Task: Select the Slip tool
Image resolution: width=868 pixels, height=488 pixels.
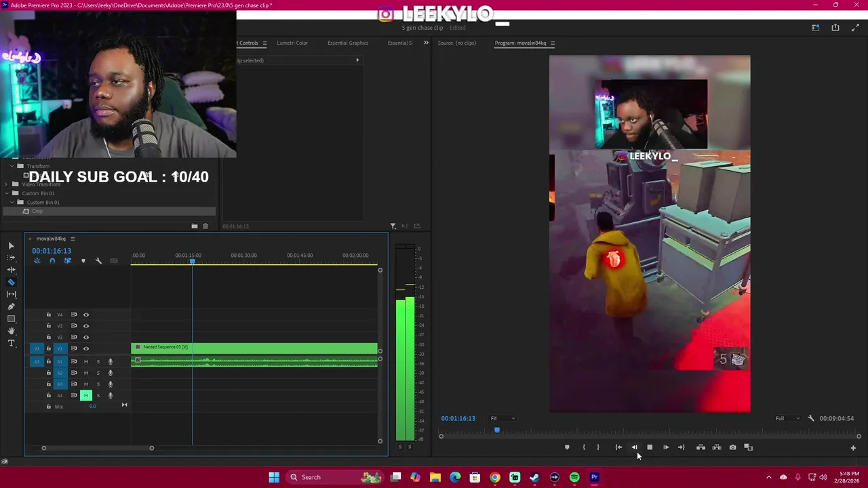Action: [12, 294]
